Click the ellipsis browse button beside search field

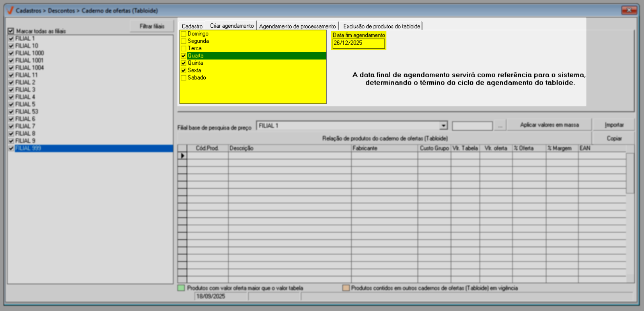coord(500,126)
